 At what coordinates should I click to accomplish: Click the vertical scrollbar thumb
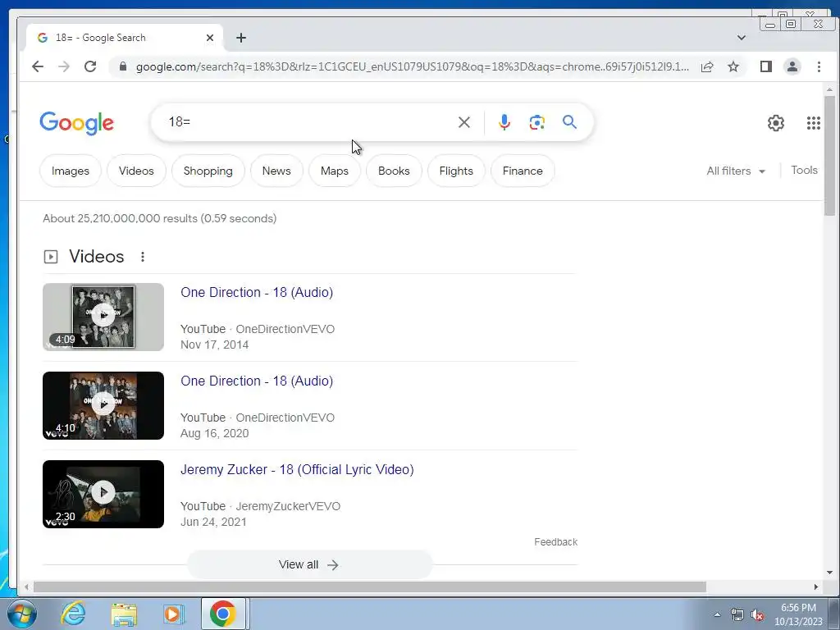830,156
